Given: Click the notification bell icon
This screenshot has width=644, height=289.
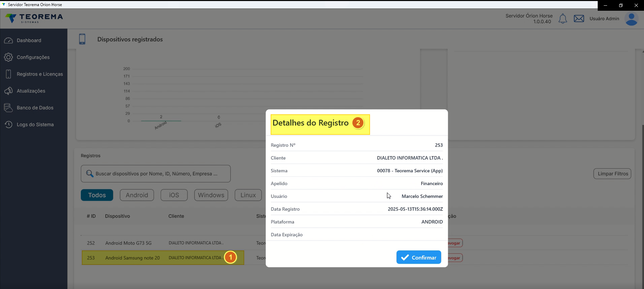Looking at the screenshot, I should [563, 19].
